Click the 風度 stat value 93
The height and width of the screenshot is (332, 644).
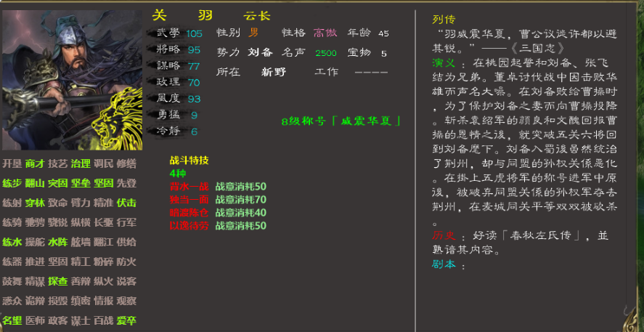pyautogui.click(x=194, y=99)
